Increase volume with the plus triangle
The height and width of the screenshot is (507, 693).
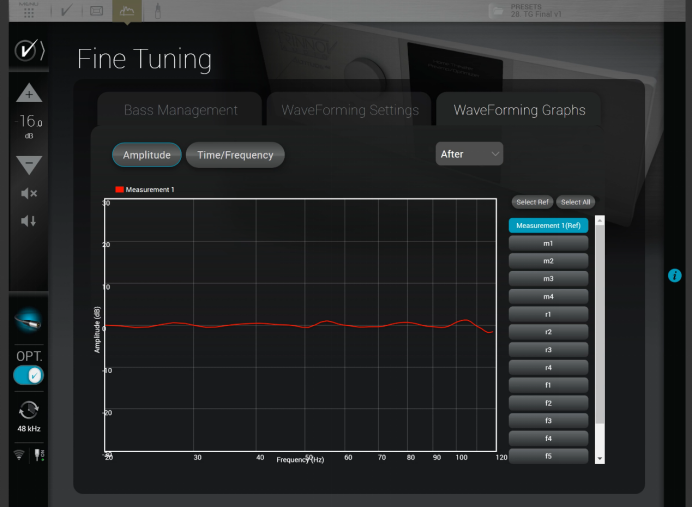(x=28, y=93)
